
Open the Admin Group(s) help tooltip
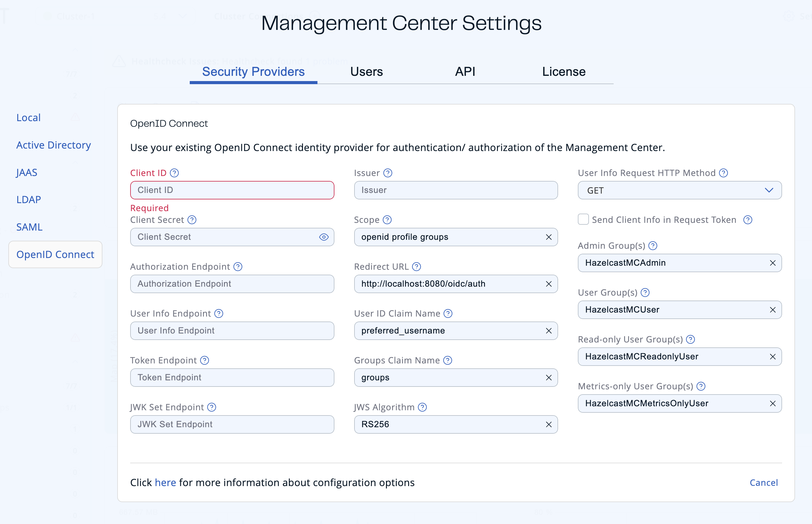tap(653, 245)
